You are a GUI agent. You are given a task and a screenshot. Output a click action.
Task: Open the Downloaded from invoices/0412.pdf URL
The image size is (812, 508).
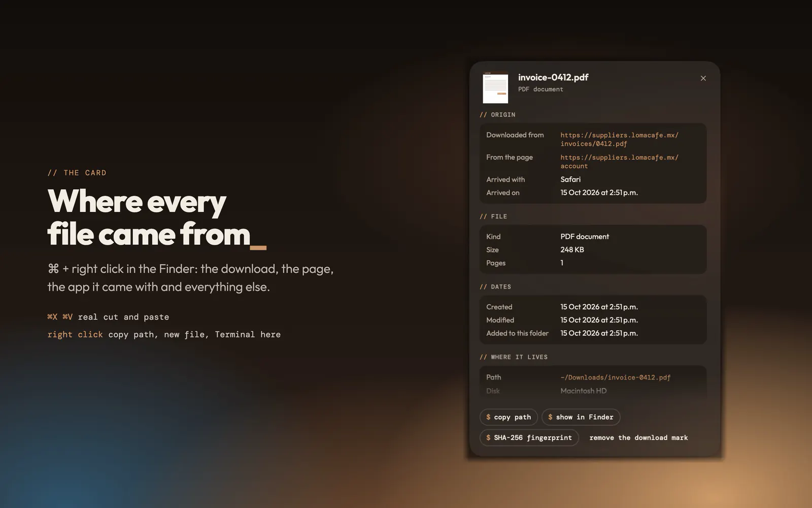coord(619,139)
